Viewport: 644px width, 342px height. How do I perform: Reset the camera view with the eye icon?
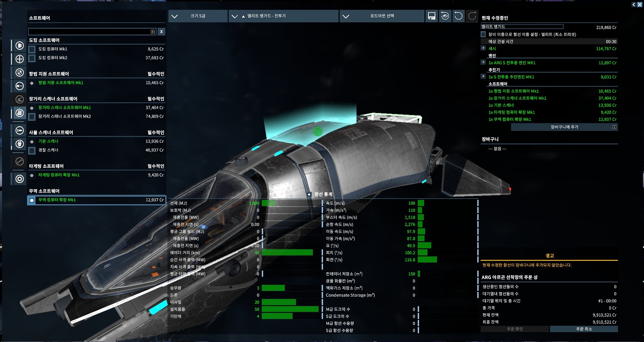click(x=445, y=16)
